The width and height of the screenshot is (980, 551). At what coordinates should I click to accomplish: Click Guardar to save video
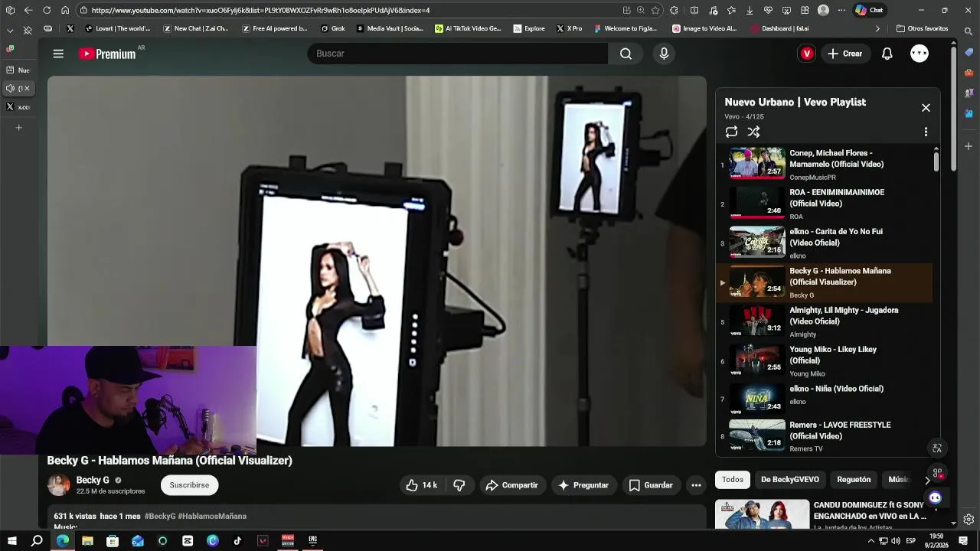point(651,485)
